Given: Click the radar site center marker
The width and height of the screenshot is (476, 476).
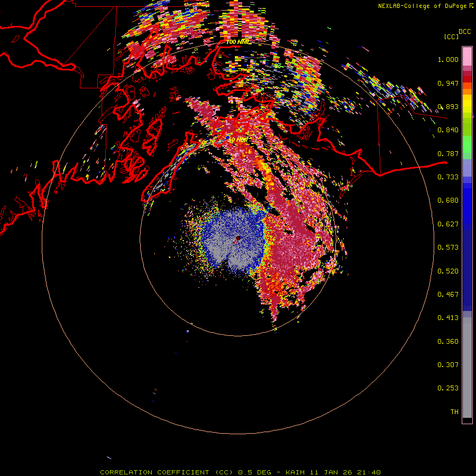Looking at the screenshot, I should coord(238,239).
